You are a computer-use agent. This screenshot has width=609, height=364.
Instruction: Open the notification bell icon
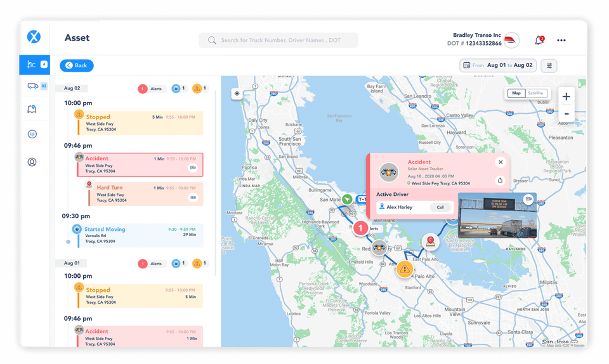(539, 40)
